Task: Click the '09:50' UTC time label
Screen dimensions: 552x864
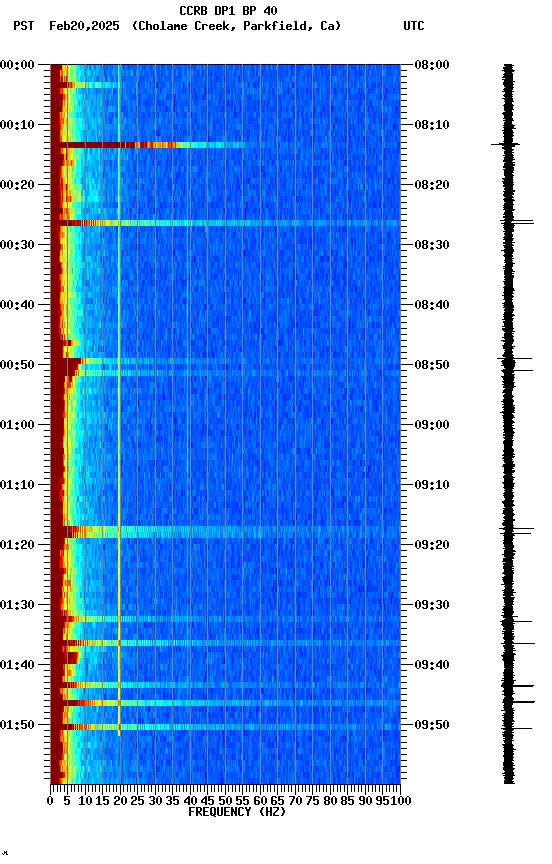Action: (x=432, y=726)
